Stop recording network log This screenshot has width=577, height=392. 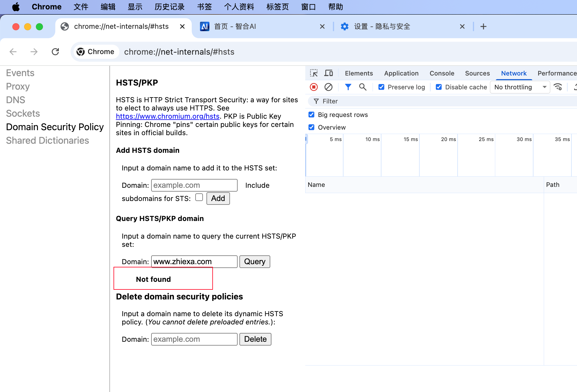pos(314,87)
